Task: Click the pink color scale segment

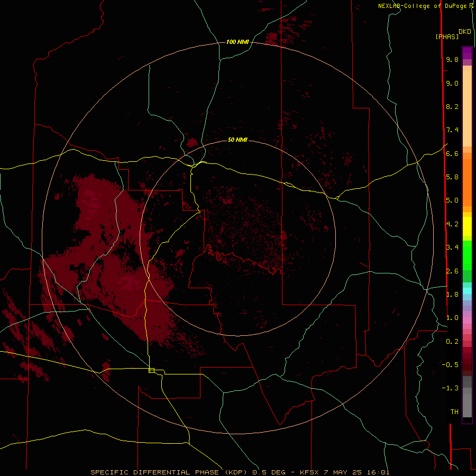Action: point(467,321)
